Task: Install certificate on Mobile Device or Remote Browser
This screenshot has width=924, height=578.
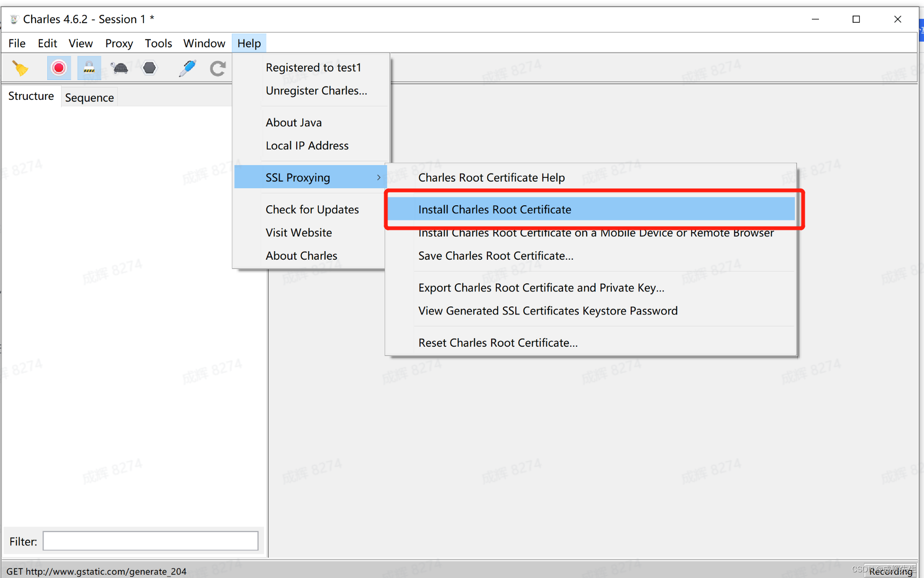Action: coord(591,233)
